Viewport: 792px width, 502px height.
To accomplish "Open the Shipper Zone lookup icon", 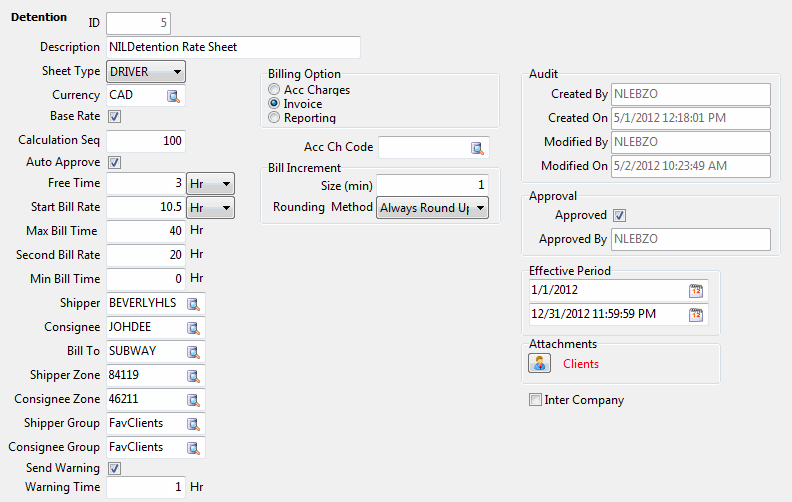I will (x=193, y=376).
